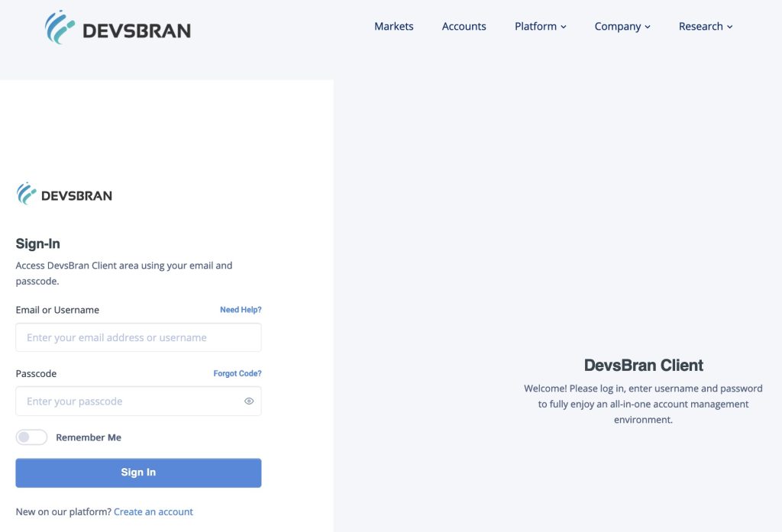Click the Forgot Code? link
The width and height of the screenshot is (782, 532).
[238, 373]
